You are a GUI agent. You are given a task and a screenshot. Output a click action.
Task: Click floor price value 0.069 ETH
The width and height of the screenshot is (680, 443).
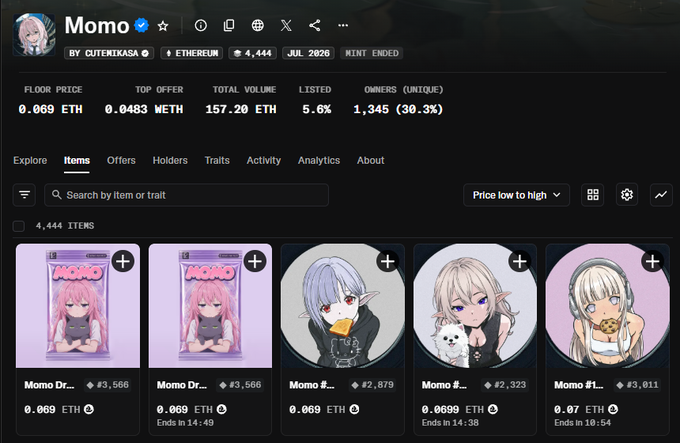pyautogui.click(x=50, y=109)
